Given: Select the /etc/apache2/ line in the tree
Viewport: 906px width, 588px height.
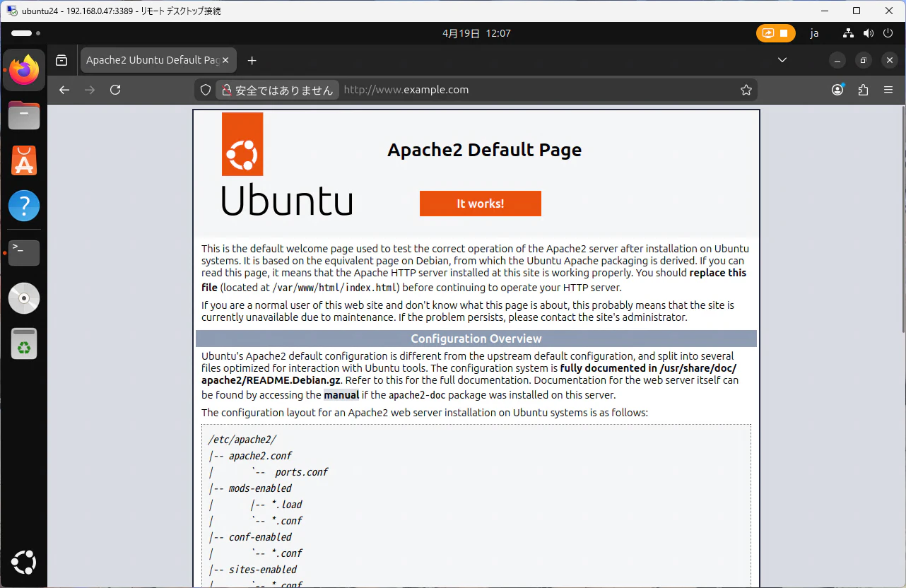Looking at the screenshot, I should [x=242, y=440].
